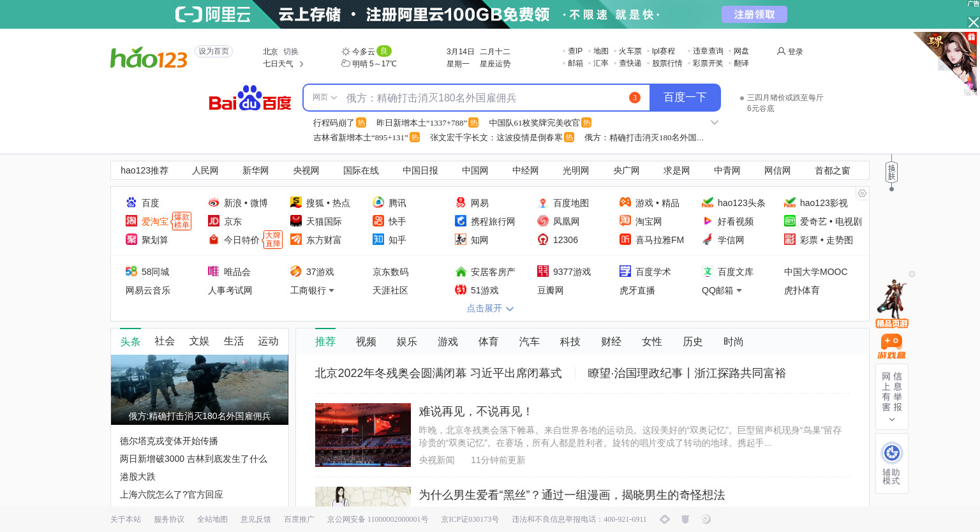980x532 pixels.
Task: Open headline 德尔塔克戎变体开始传播
Action: pyautogui.click(x=169, y=441)
